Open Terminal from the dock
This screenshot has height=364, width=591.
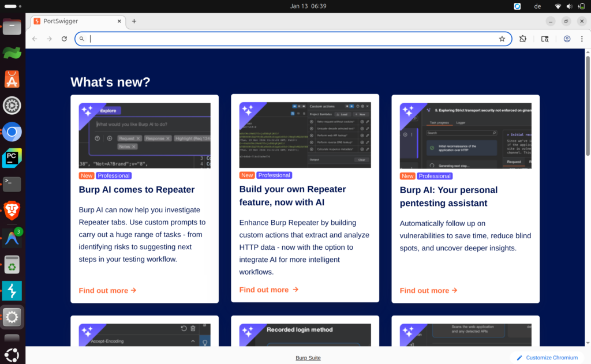[x=12, y=184]
